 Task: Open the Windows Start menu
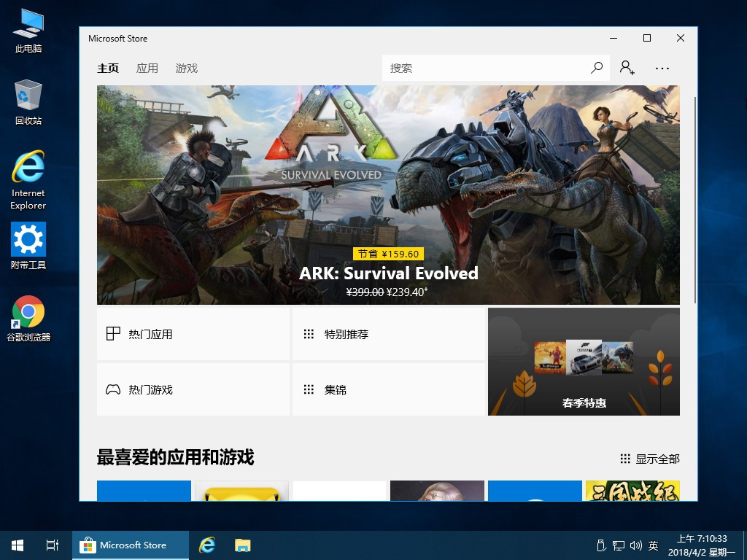[x=18, y=545]
